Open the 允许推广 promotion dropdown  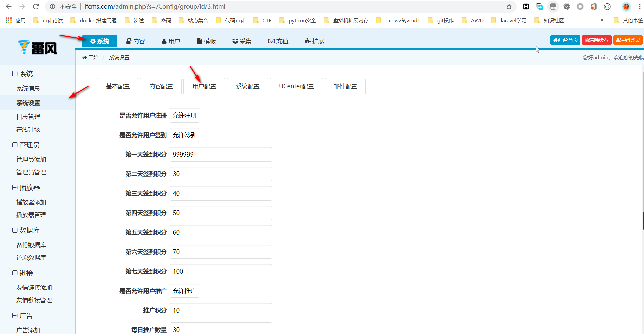point(184,291)
